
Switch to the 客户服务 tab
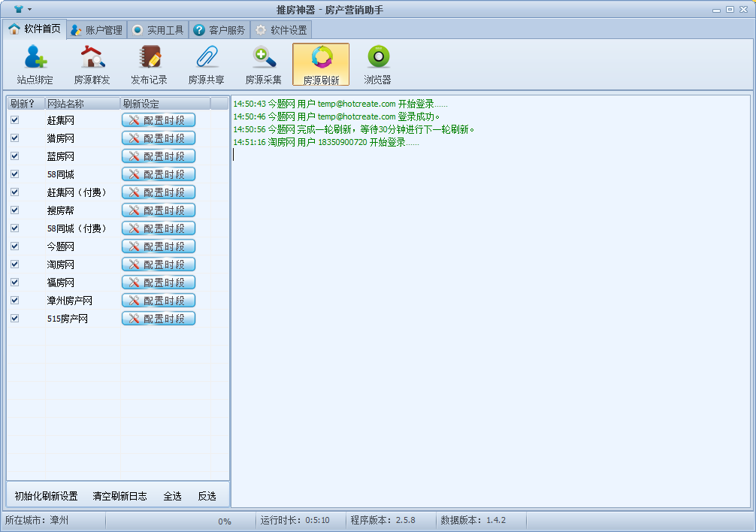[x=220, y=30]
